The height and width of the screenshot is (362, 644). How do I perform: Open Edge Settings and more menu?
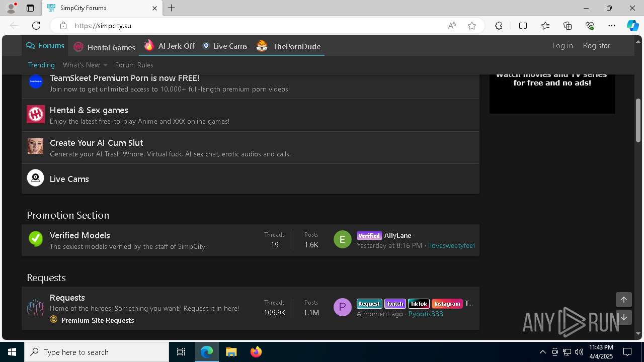coord(612,26)
